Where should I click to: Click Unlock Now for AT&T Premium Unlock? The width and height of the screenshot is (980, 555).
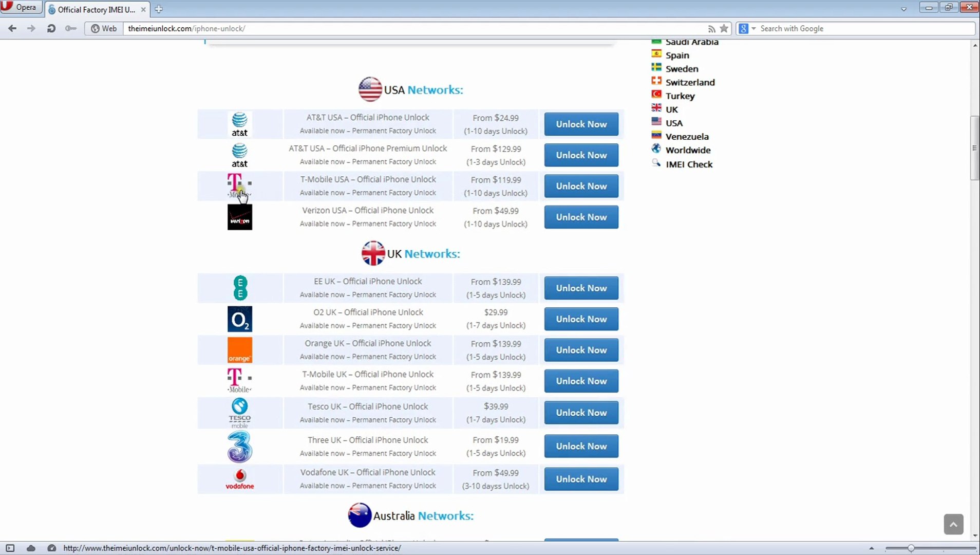pyautogui.click(x=581, y=155)
